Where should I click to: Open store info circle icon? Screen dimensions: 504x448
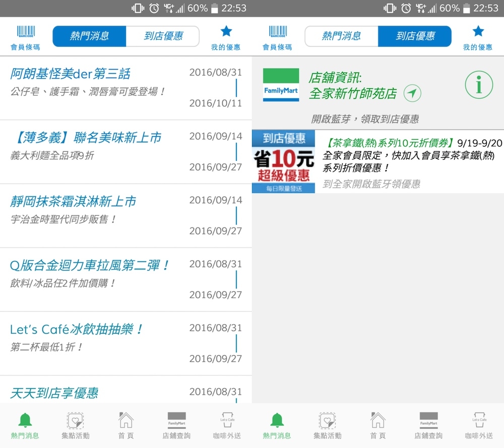(479, 85)
